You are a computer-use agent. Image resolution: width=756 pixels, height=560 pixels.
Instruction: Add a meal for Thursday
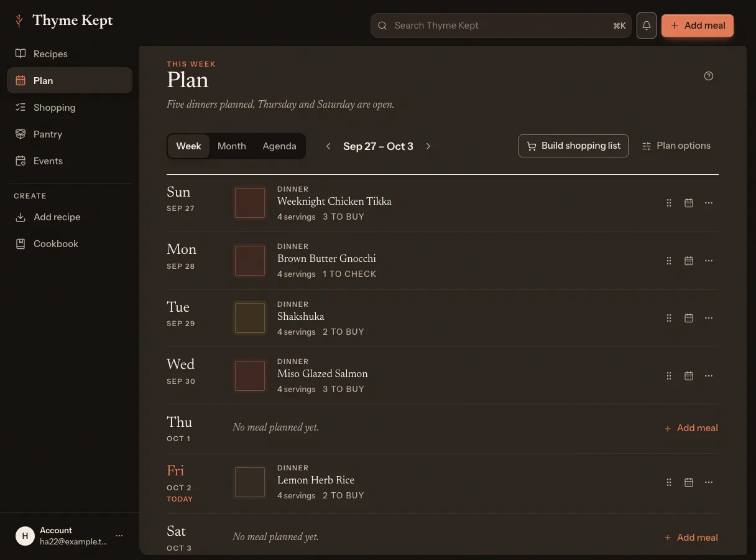click(691, 428)
